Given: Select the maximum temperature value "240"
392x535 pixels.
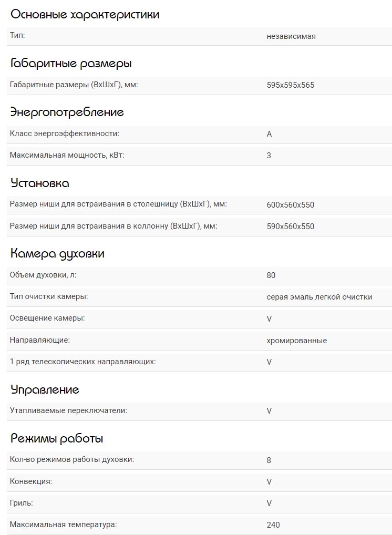Looking at the screenshot, I should [273, 525].
